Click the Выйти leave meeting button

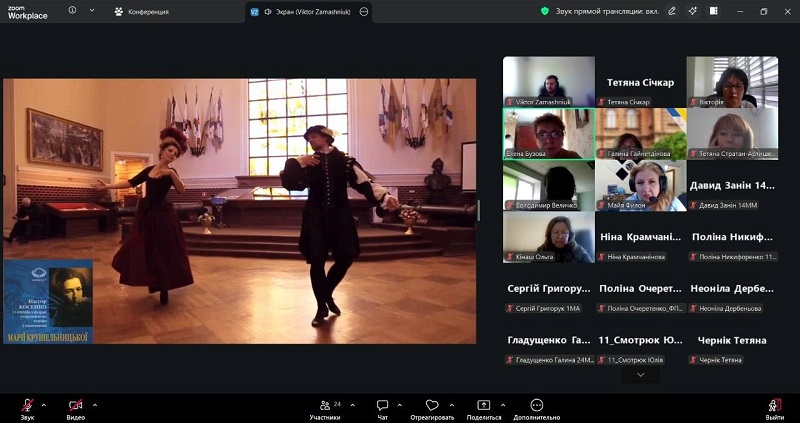coord(774,406)
